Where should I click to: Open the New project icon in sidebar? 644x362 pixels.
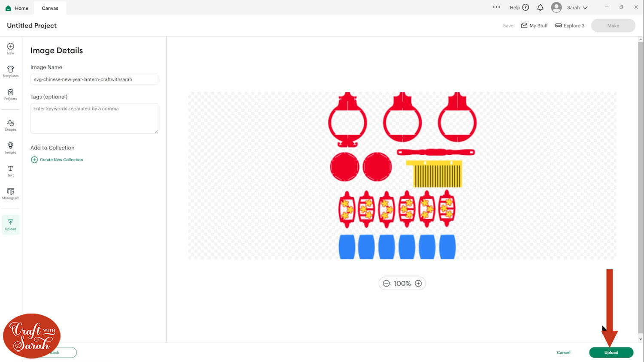tap(10, 49)
